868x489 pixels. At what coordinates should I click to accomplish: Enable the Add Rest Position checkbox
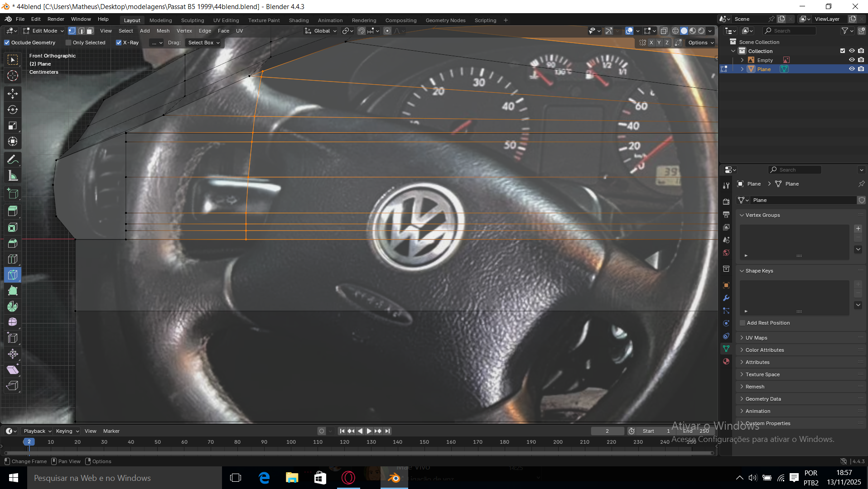pos(743,323)
